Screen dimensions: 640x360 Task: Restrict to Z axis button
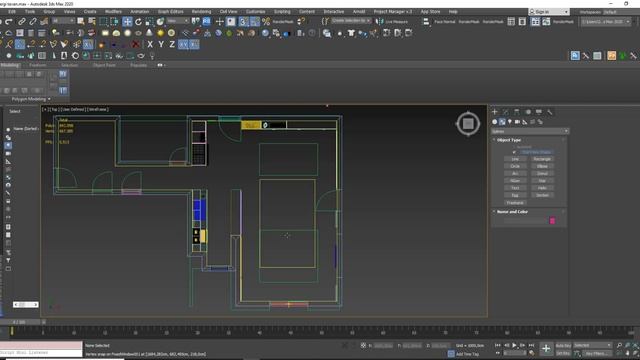point(172,44)
